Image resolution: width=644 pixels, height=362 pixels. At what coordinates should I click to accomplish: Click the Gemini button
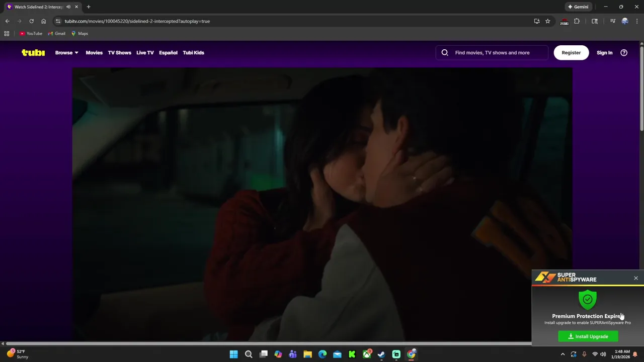[x=578, y=7]
